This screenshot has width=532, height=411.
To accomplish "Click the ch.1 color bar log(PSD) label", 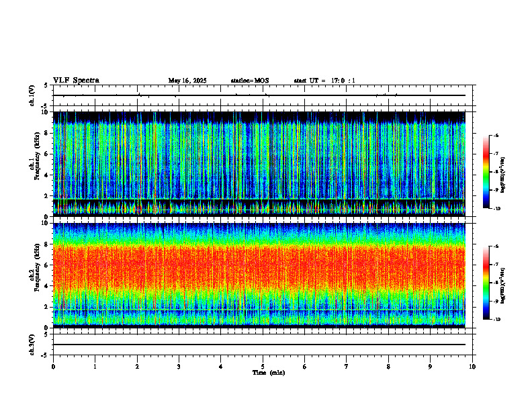I will [502, 175].
